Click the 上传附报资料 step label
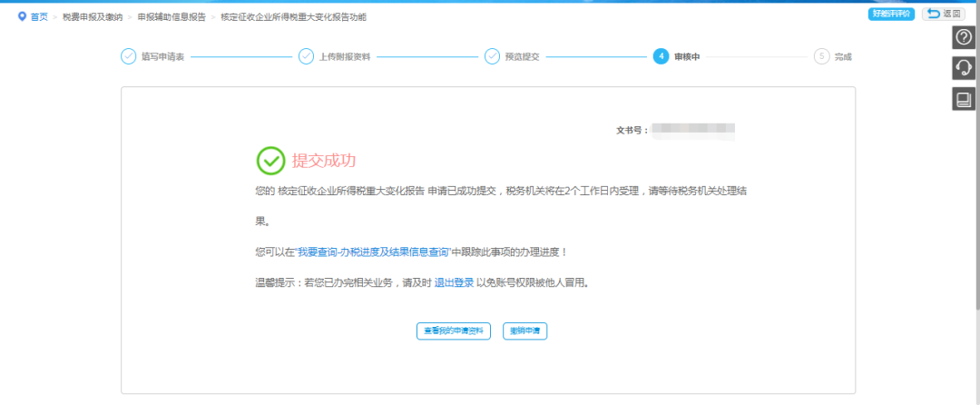This screenshot has height=405, width=980. click(345, 57)
